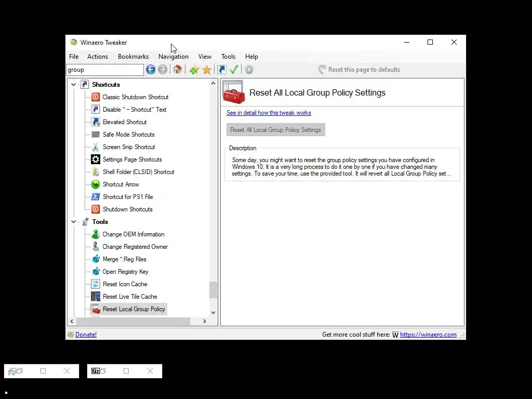Select Reset Local Group Policy tree item
Image resolution: width=532 pixels, height=399 pixels.
[x=134, y=309]
